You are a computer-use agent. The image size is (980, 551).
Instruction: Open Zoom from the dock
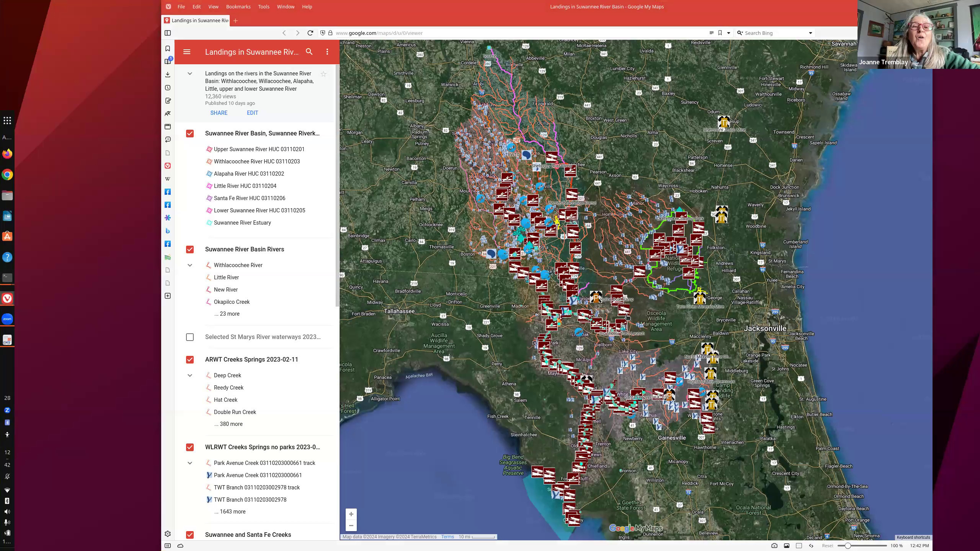click(7, 319)
